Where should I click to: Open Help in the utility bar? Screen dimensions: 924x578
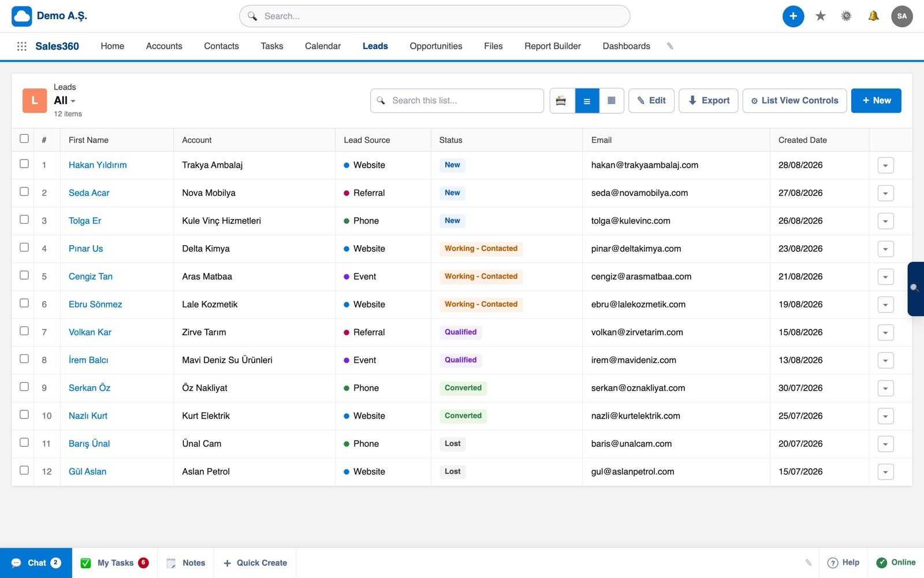pos(843,563)
